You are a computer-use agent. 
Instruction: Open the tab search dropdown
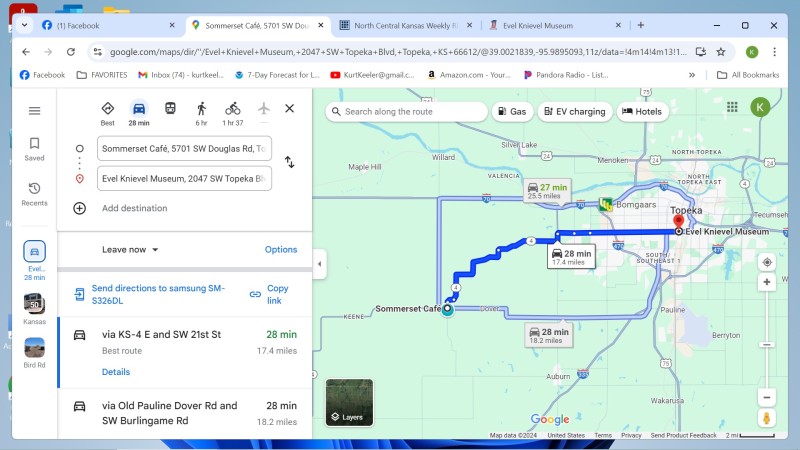click(24, 25)
